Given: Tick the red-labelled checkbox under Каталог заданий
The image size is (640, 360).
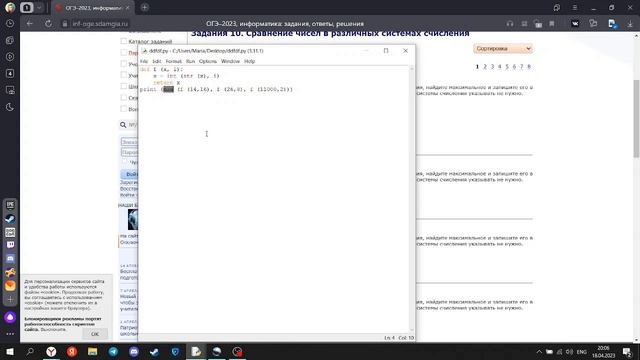Looking at the screenshot, I should 124,52.
